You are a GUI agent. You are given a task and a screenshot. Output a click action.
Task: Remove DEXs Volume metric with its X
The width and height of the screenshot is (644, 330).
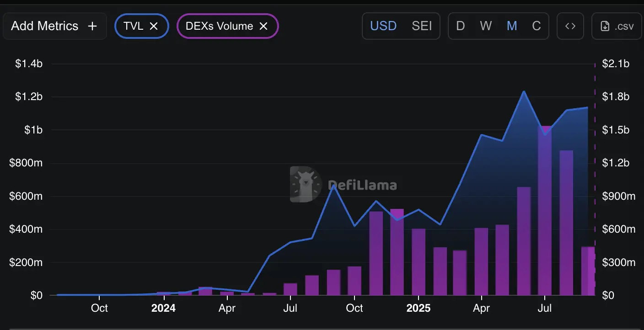[x=263, y=26]
